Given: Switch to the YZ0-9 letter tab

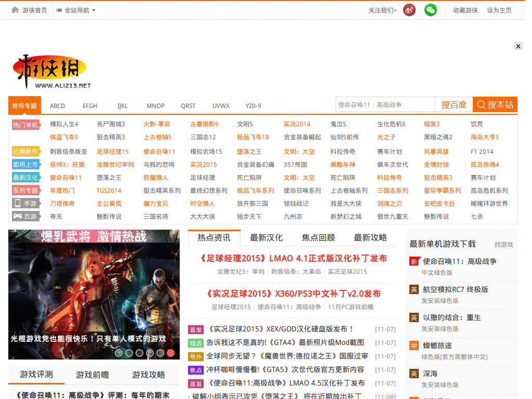Looking at the screenshot, I should point(253,106).
